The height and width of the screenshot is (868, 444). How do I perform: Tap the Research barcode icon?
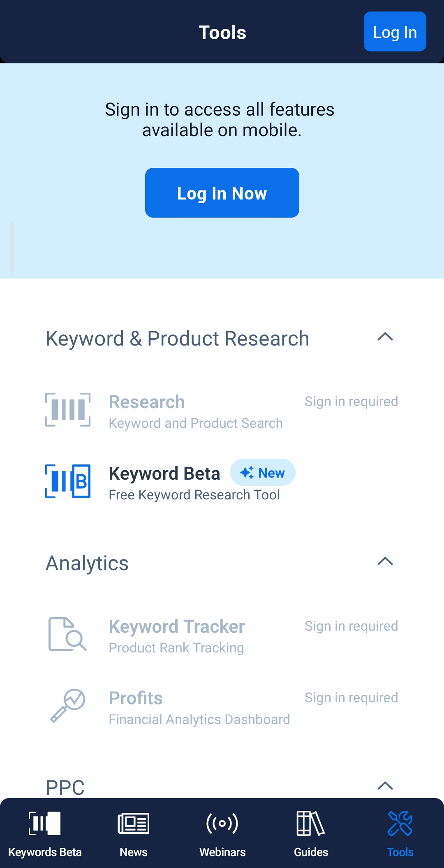(x=68, y=410)
